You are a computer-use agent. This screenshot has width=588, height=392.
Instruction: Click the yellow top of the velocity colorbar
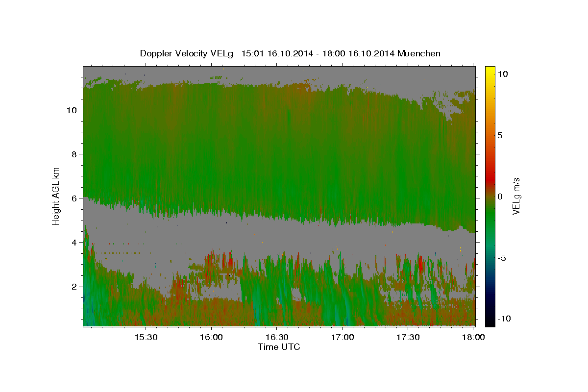point(490,71)
